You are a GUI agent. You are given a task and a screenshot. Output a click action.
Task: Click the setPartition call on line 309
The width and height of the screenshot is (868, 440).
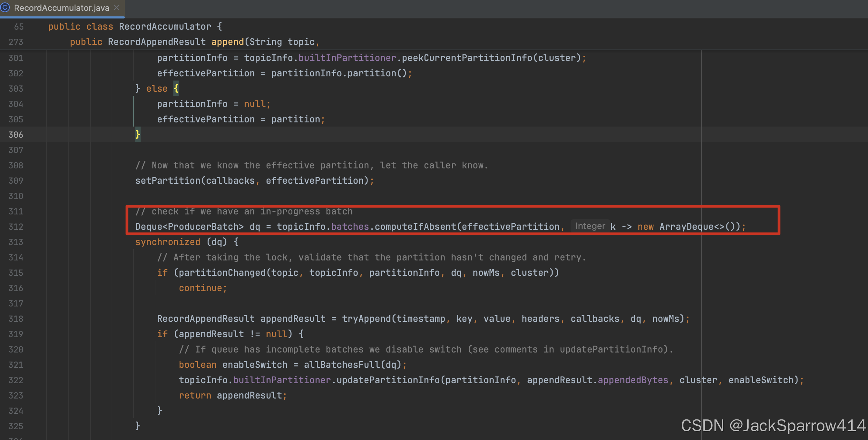coord(168,181)
